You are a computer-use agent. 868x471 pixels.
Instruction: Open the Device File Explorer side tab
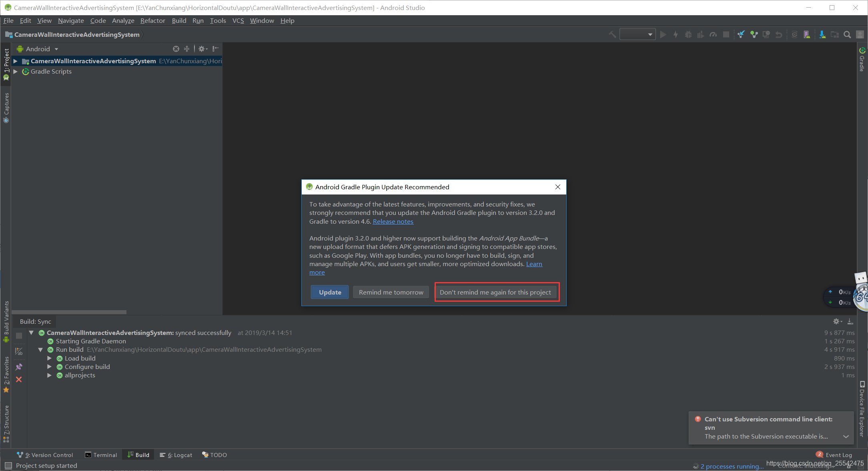click(862, 409)
